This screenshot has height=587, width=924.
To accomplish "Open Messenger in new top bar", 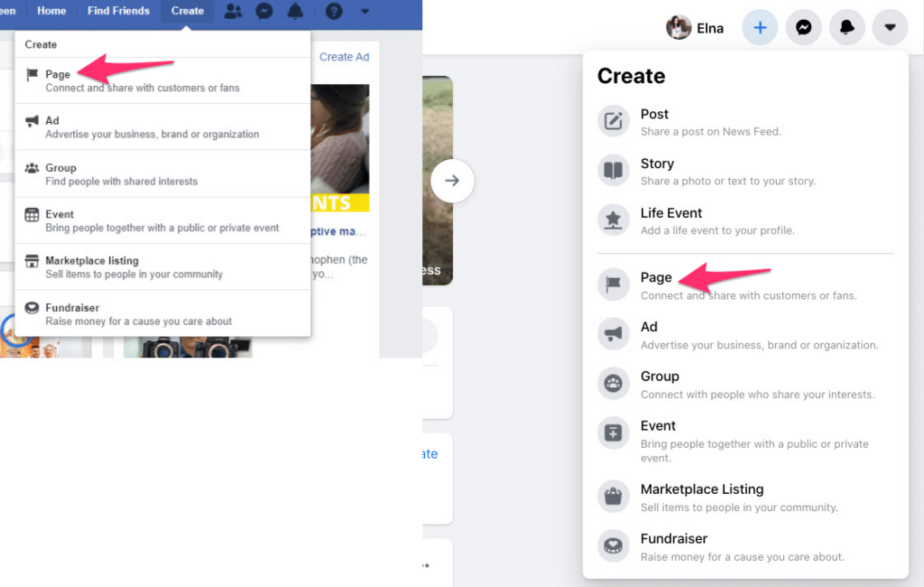I will 803,27.
